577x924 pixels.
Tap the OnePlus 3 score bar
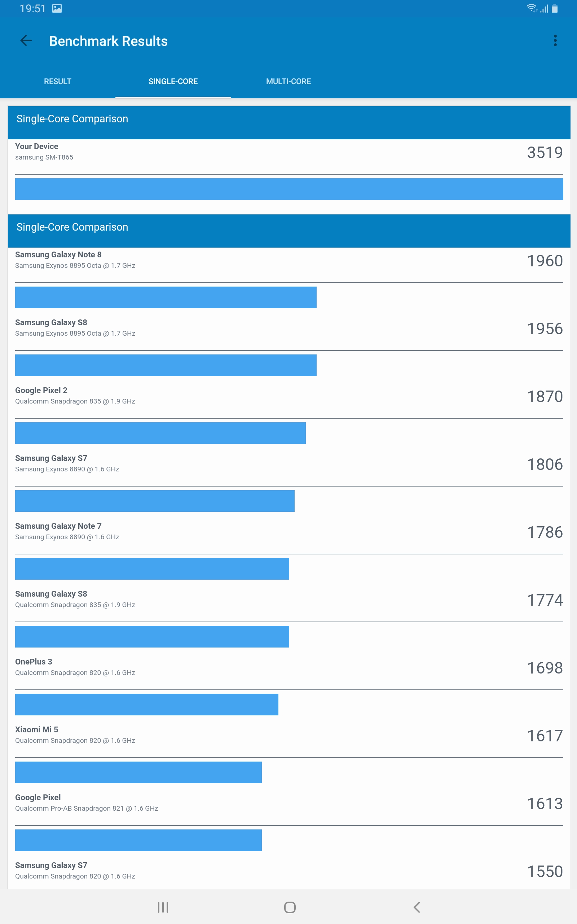pyautogui.click(x=146, y=704)
